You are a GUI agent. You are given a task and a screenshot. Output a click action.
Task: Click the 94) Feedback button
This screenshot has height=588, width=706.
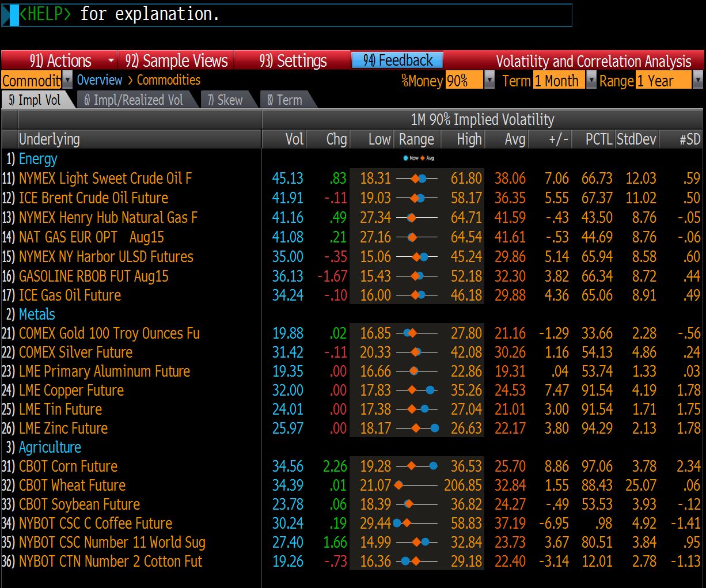tap(397, 60)
